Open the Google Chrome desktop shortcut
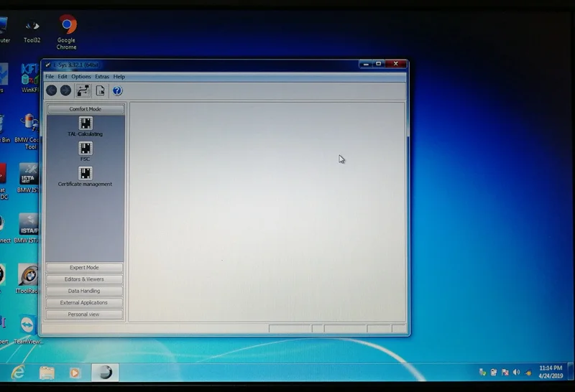Image resolution: width=575 pixels, height=392 pixels. [x=67, y=32]
